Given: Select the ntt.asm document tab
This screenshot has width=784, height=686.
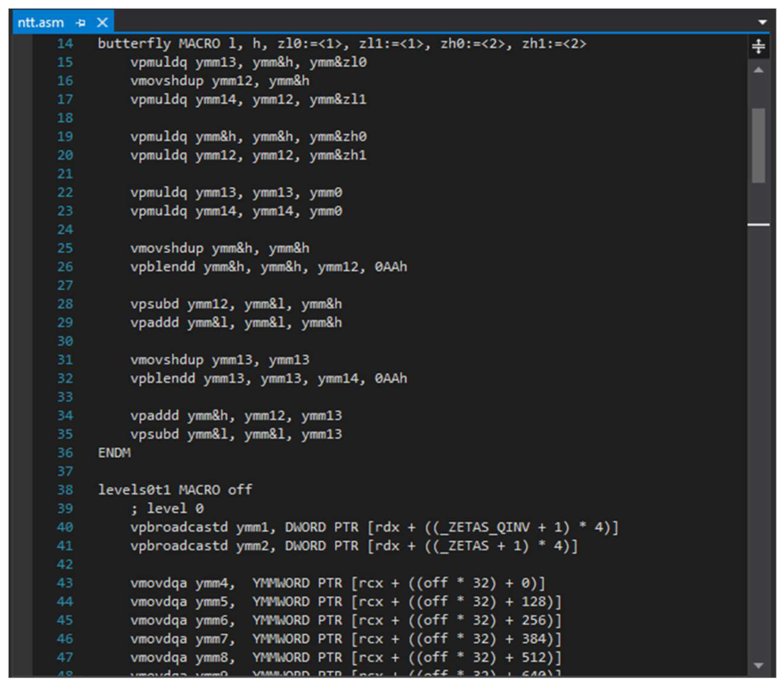Looking at the screenshot, I should [x=40, y=23].
